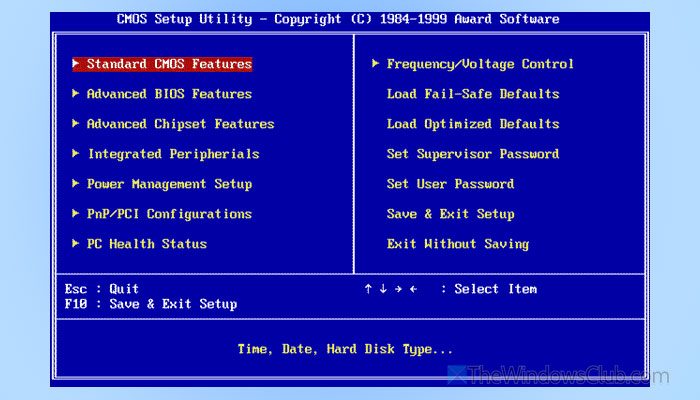The image size is (700, 400).
Task: Click the Time, Date, Hard Disk Type description
Action: tap(345, 349)
